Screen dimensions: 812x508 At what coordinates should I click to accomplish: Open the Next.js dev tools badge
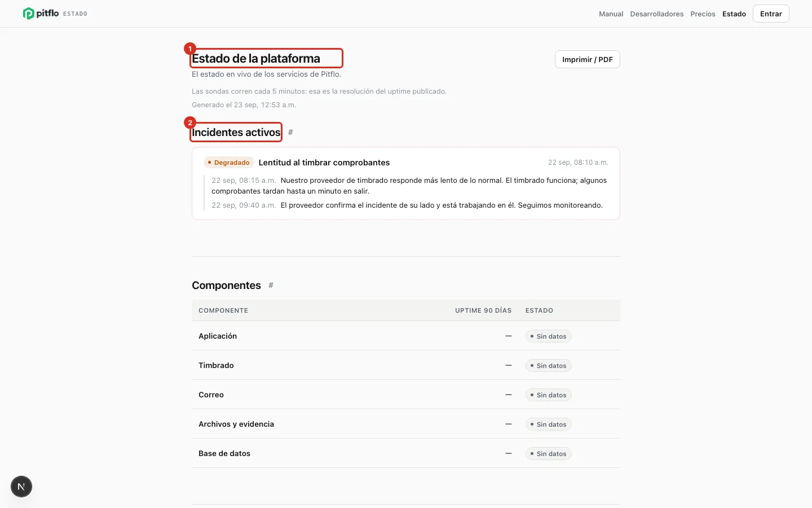click(x=21, y=487)
